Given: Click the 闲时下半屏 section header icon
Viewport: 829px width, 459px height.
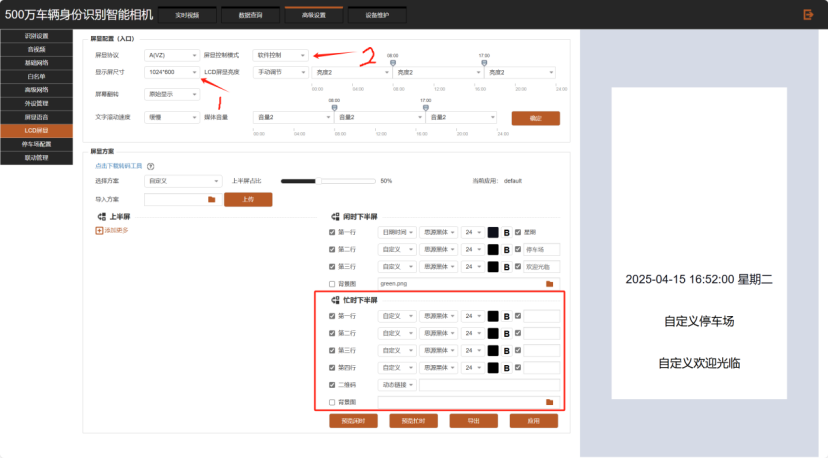Looking at the screenshot, I should (335, 217).
